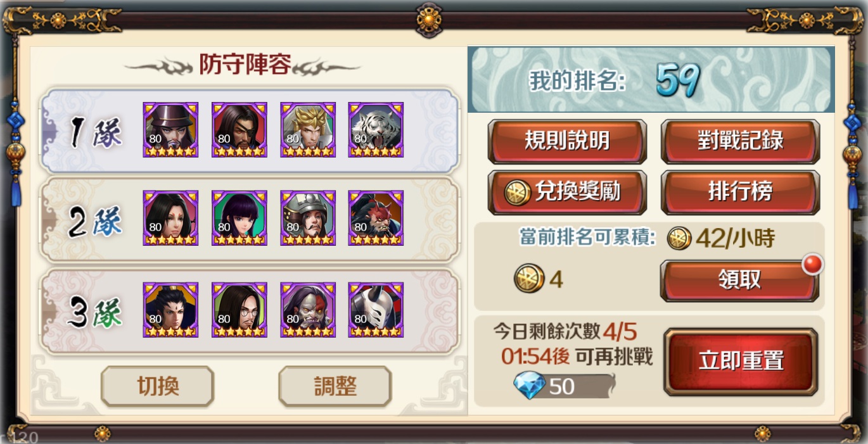Click the 切換 switch button

click(158, 386)
